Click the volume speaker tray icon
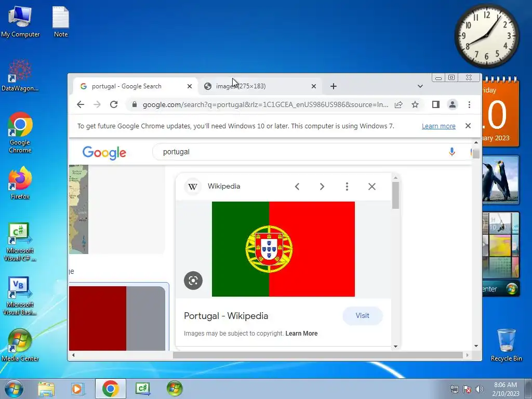Viewport: 532px width, 399px height. (480, 389)
